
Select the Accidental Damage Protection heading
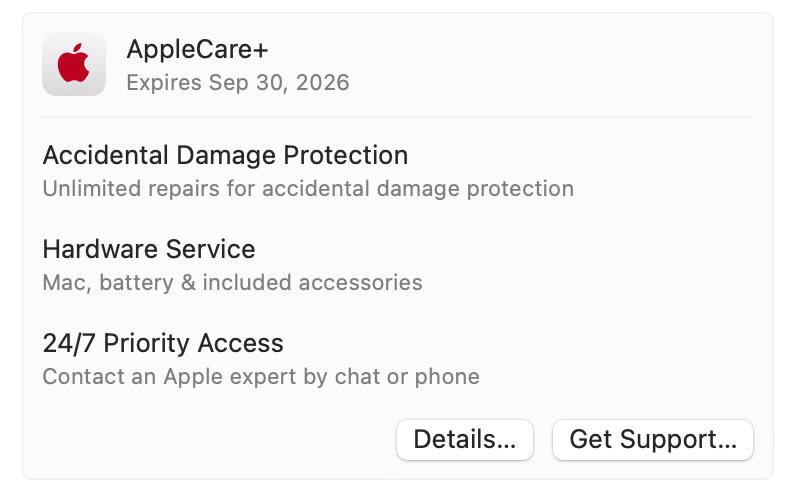coord(225,155)
